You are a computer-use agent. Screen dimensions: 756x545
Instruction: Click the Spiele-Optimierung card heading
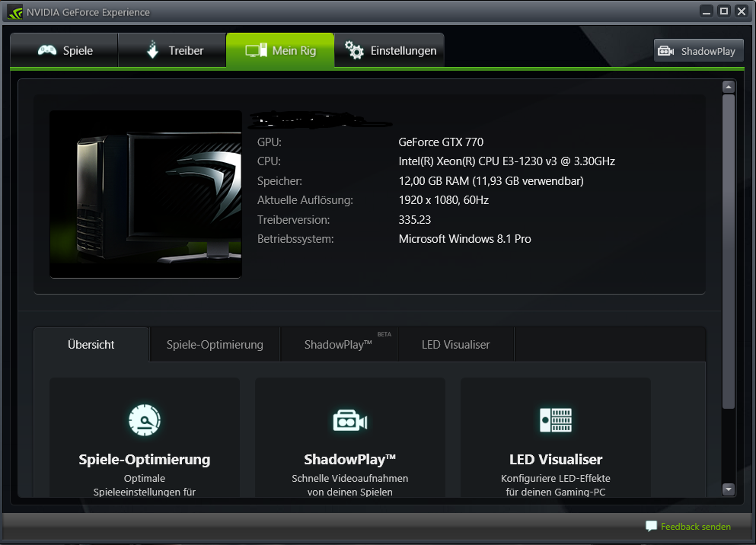145,459
